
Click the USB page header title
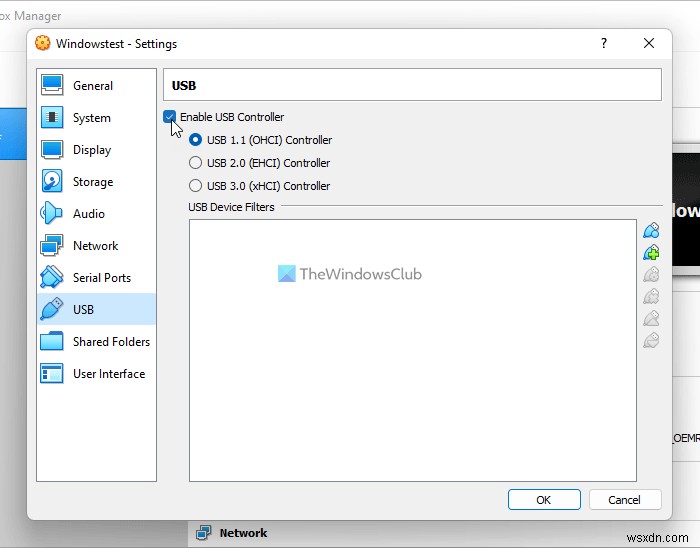[x=184, y=85]
